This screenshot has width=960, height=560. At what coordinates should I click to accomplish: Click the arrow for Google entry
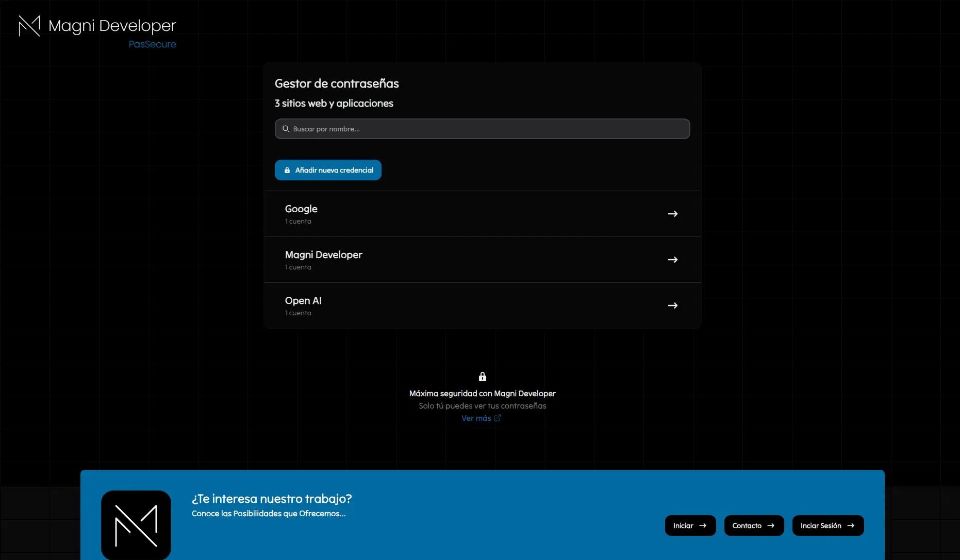(x=673, y=214)
